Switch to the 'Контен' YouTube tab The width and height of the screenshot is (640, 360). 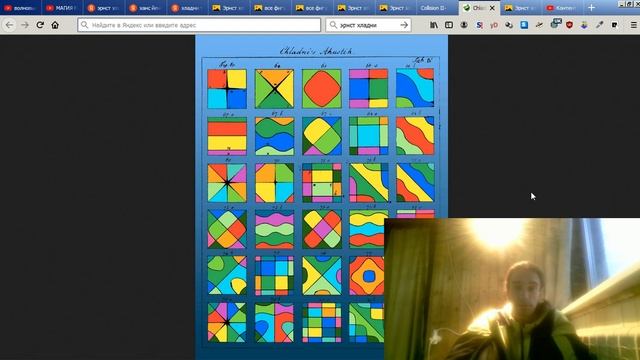point(562,8)
